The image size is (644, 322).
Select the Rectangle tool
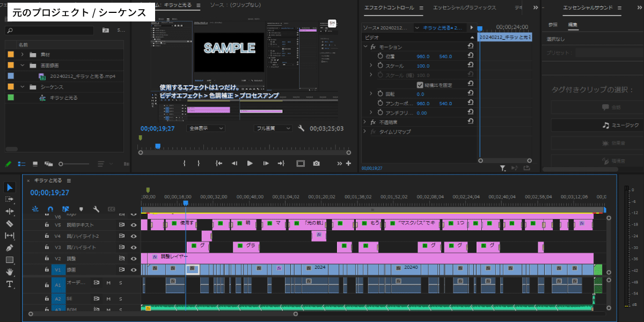[x=10, y=260]
